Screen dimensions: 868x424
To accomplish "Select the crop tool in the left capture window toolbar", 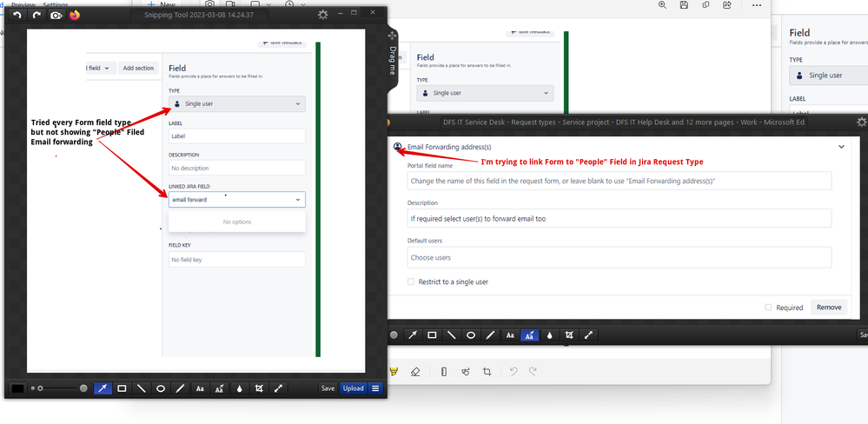I will 258,388.
